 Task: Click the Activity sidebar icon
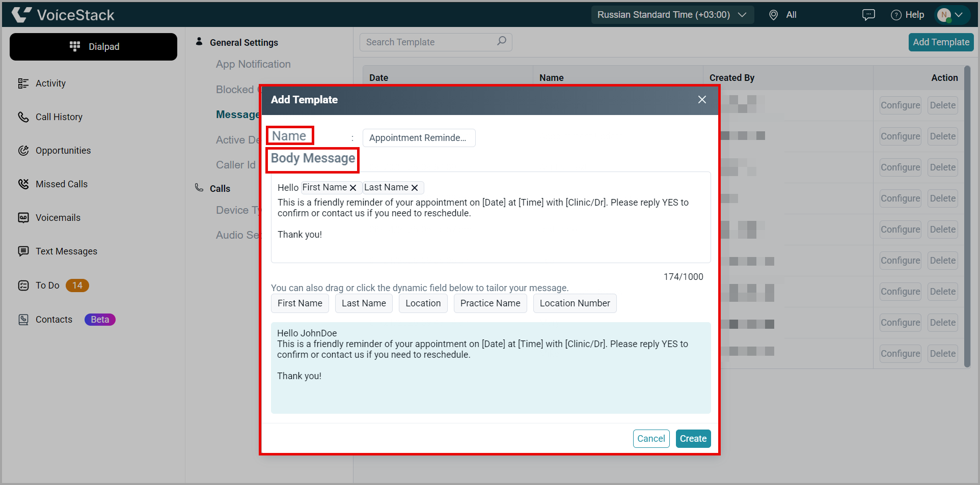[x=23, y=83]
